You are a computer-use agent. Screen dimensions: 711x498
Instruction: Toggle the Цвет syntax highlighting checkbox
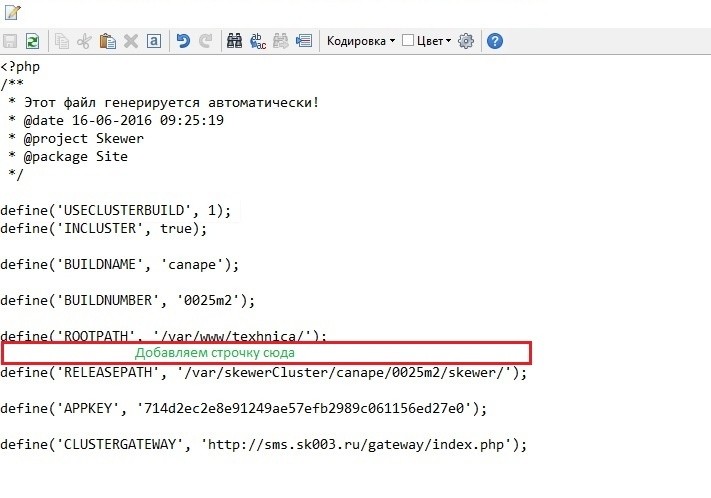[407, 41]
